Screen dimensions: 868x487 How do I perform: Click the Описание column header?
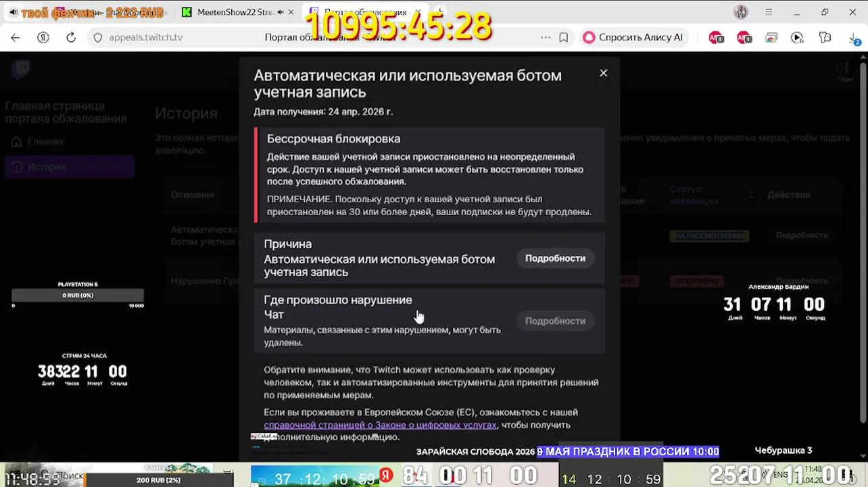[x=193, y=195]
